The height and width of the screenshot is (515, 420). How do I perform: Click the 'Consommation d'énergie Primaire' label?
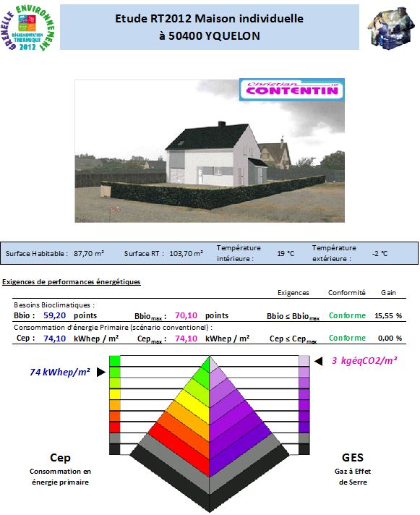click(113, 328)
